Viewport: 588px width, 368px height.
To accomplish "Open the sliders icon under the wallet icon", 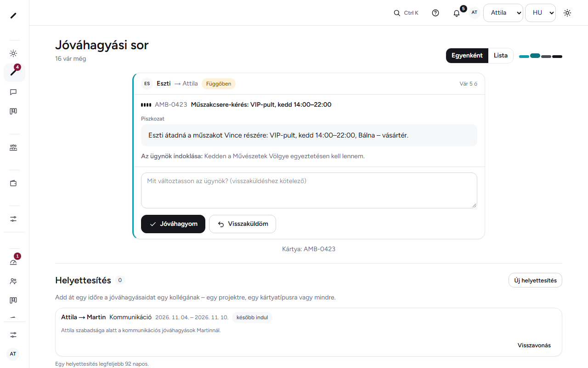I will point(13,219).
